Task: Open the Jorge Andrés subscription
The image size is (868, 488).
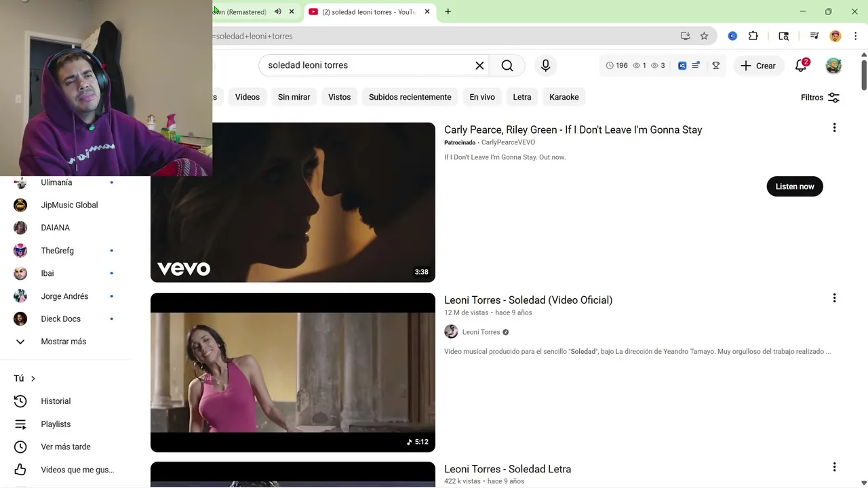Action: (65, 296)
